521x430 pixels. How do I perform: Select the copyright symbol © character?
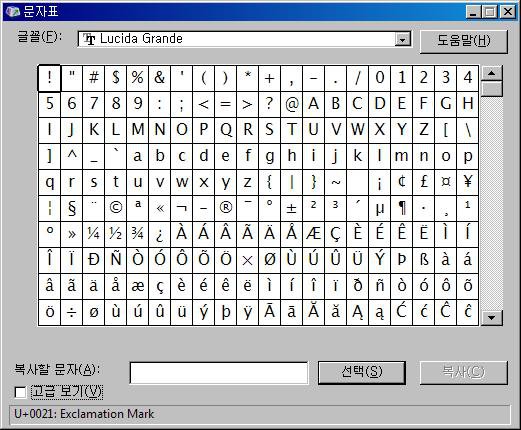tap(116, 208)
